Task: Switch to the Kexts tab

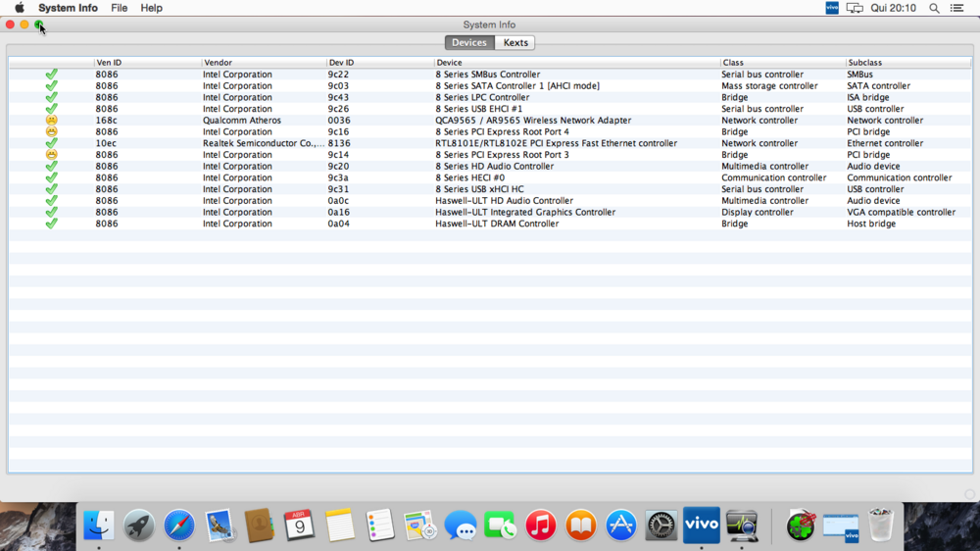Action: click(x=515, y=43)
